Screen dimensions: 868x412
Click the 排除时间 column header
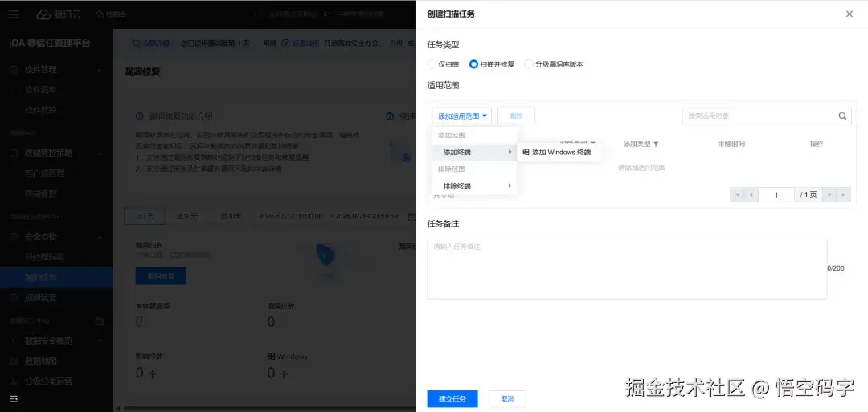pos(731,144)
